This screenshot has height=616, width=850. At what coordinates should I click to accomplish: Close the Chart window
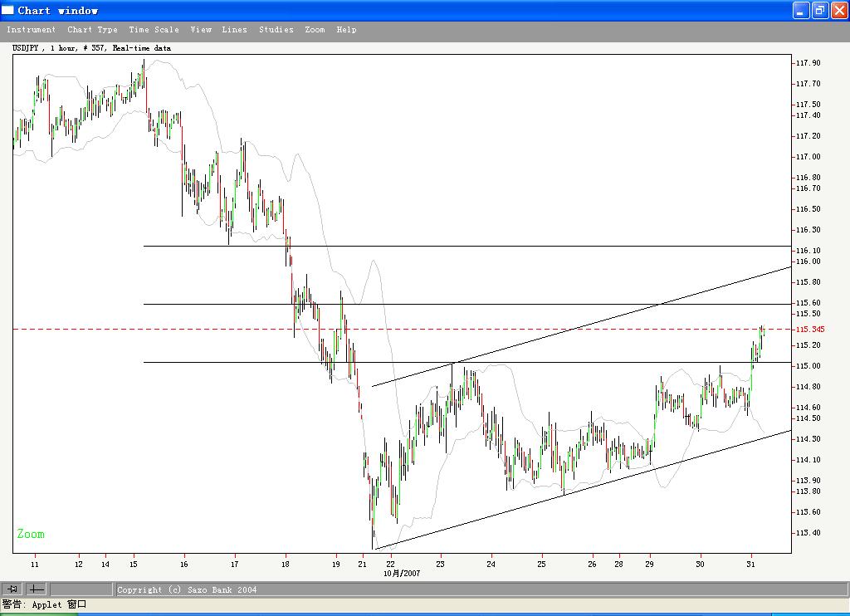click(839, 10)
